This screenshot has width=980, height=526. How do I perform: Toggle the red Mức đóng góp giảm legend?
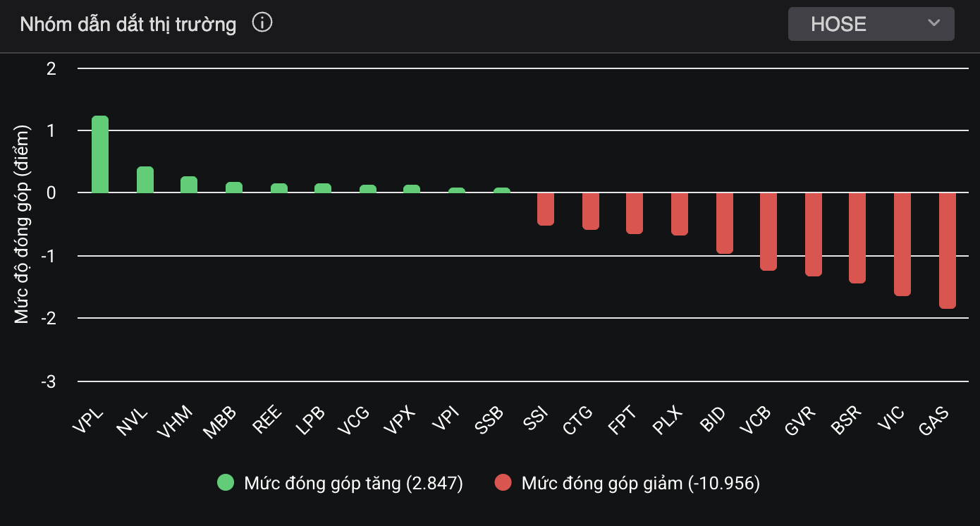pyautogui.click(x=640, y=483)
